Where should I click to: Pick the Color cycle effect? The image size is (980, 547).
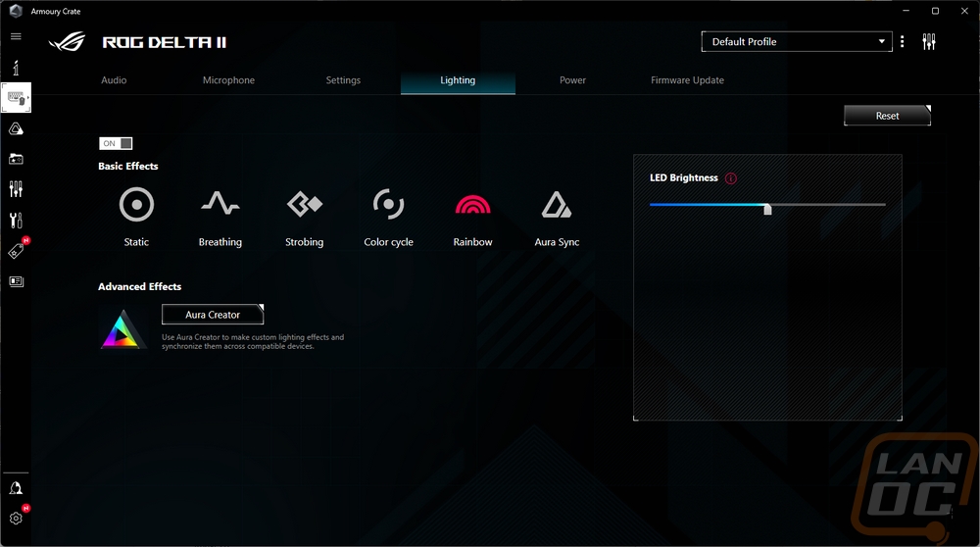(x=388, y=205)
